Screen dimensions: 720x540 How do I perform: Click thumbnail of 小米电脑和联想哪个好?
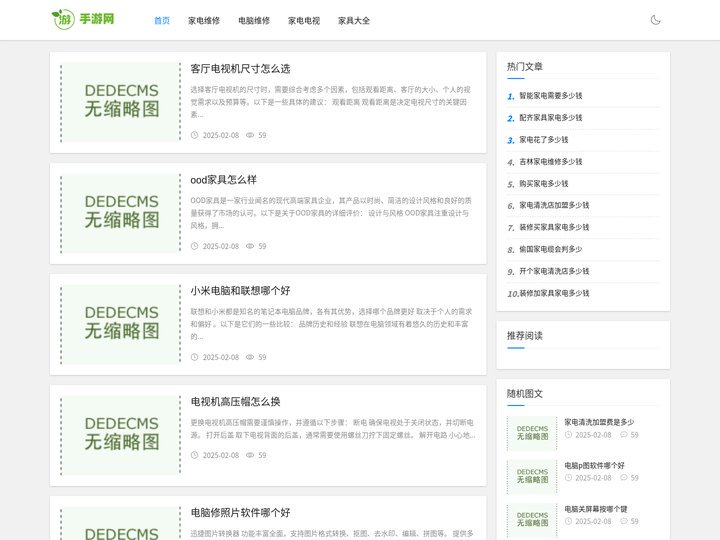click(x=121, y=324)
